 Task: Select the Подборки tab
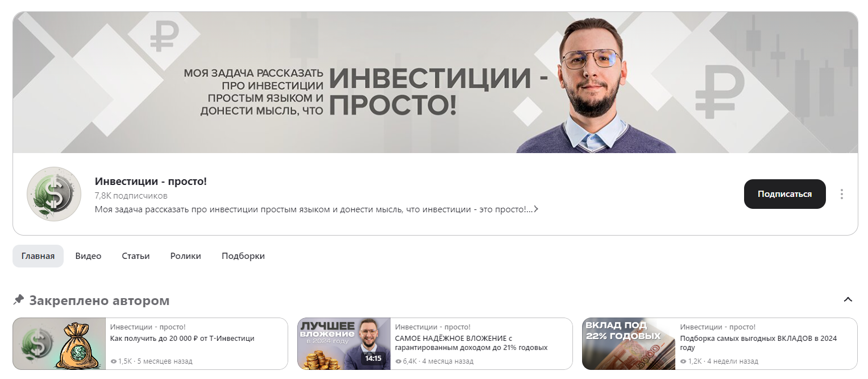point(243,256)
